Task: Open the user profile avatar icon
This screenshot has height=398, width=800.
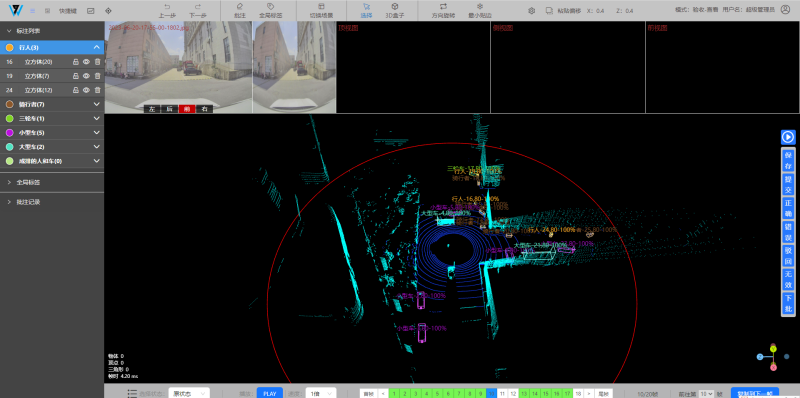Action: tap(785, 10)
